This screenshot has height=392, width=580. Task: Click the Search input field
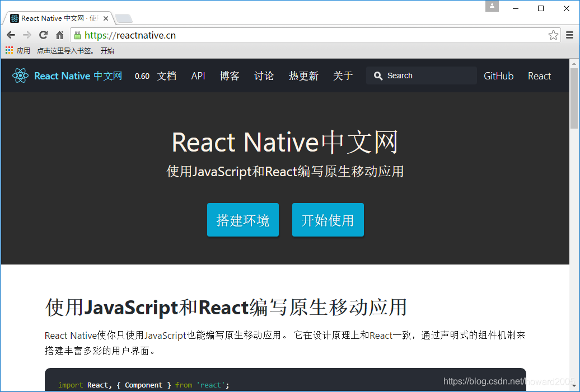pos(422,75)
